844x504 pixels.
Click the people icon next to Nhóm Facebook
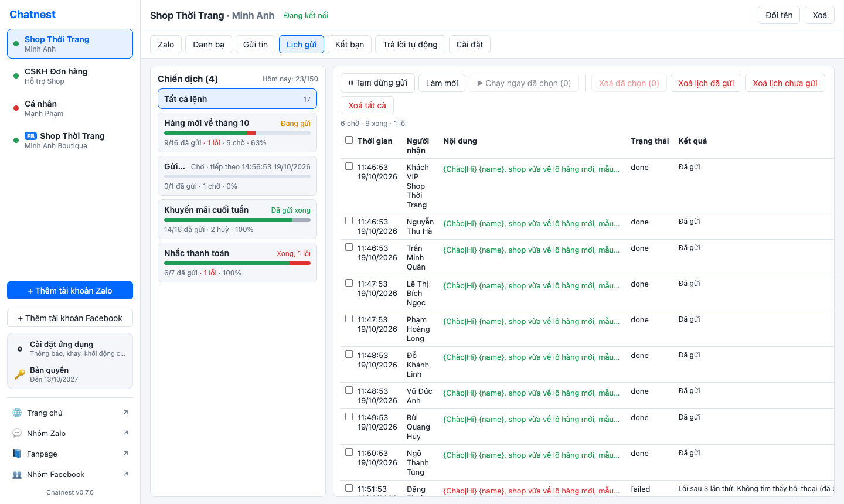[17, 474]
